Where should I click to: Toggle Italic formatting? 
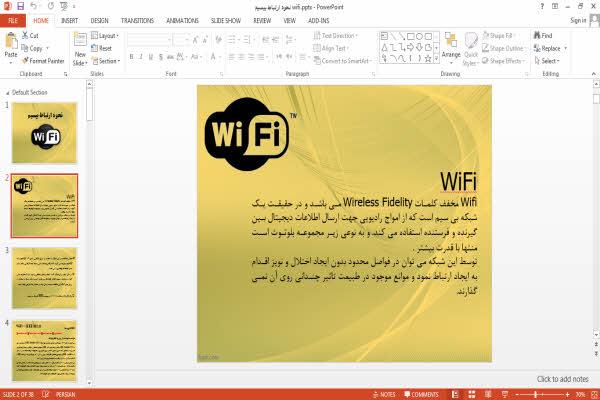pyautogui.click(x=141, y=57)
